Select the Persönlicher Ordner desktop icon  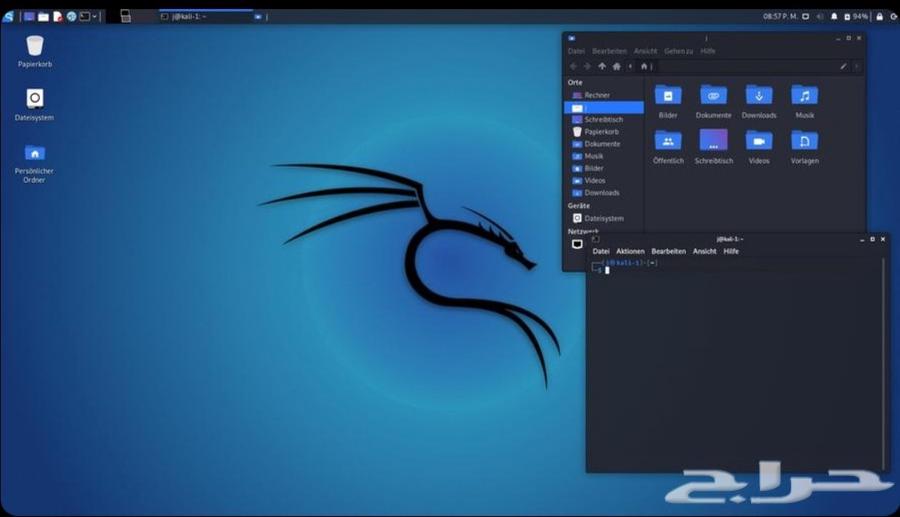click(34, 163)
